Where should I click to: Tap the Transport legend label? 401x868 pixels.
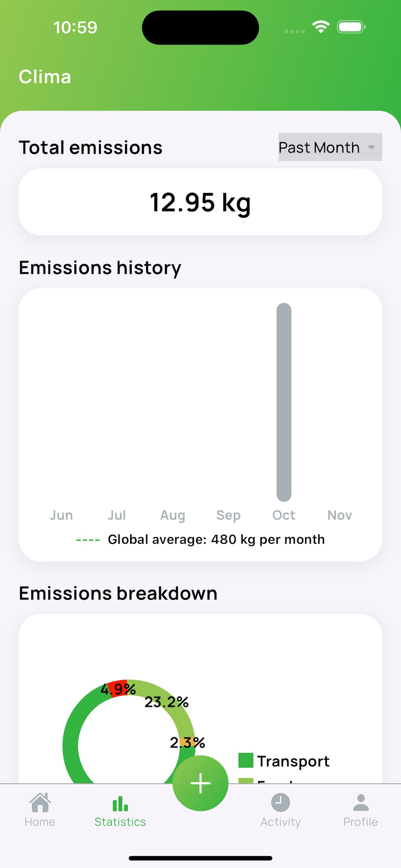tap(293, 761)
